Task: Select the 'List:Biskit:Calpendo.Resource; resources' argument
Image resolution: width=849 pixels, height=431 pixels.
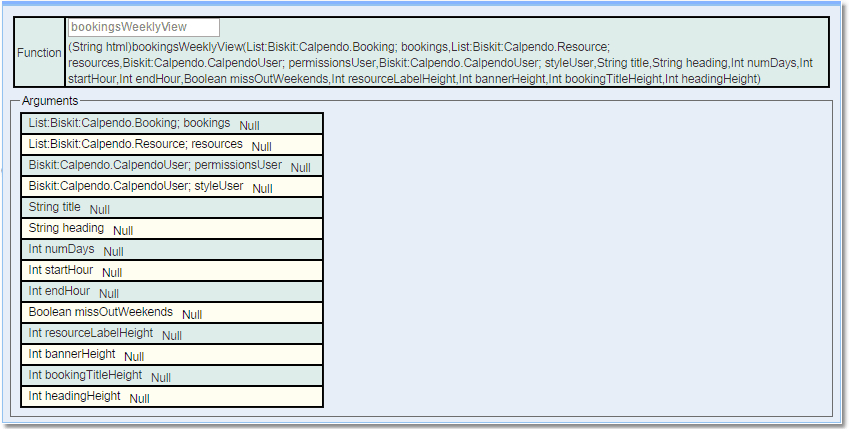Action: pos(135,144)
